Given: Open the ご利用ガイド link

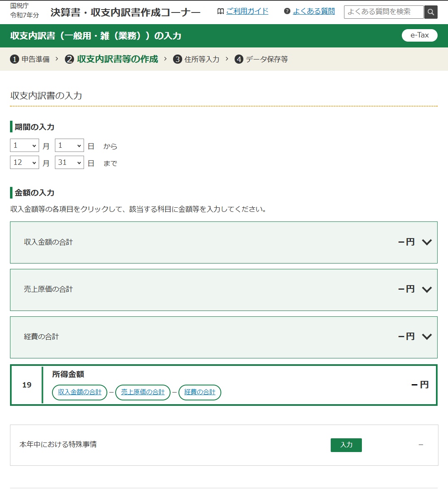Looking at the screenshot, I should click(247, 11).
